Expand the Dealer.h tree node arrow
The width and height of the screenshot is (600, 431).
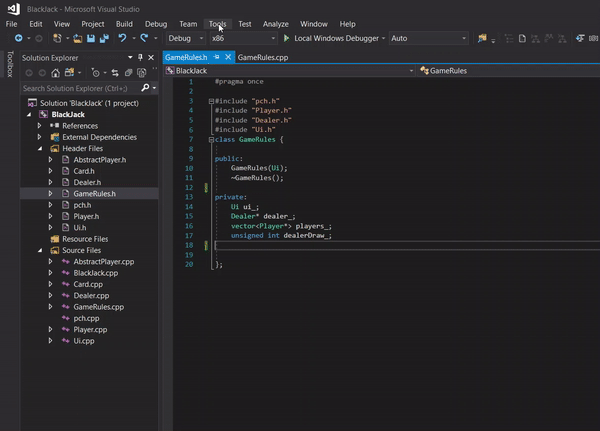50,182
